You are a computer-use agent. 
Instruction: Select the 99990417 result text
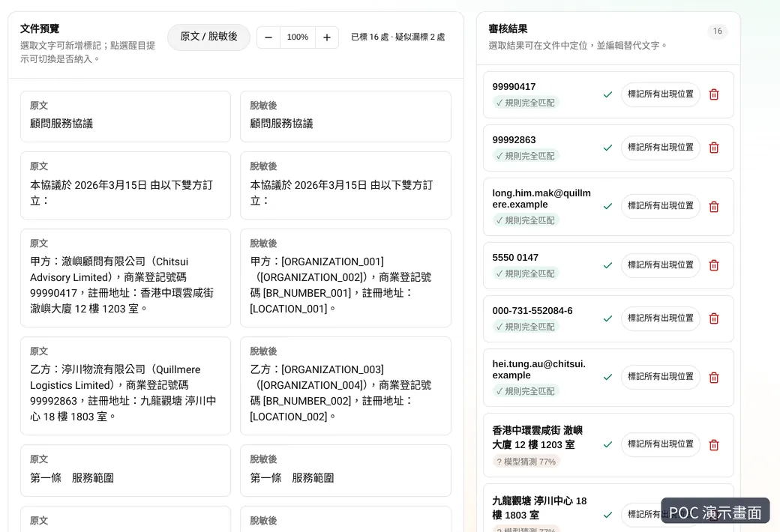pyautogui.click(x=514, y=86)
